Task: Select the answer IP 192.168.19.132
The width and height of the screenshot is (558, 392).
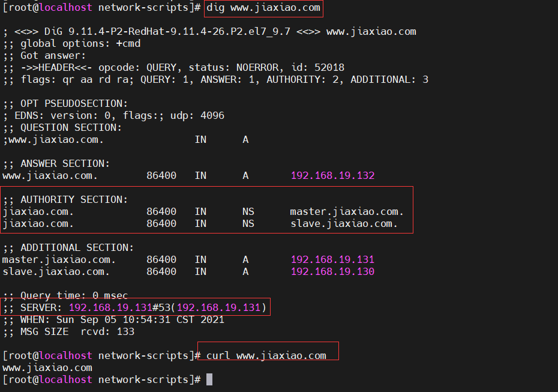Action: click(x=333, y=175)
